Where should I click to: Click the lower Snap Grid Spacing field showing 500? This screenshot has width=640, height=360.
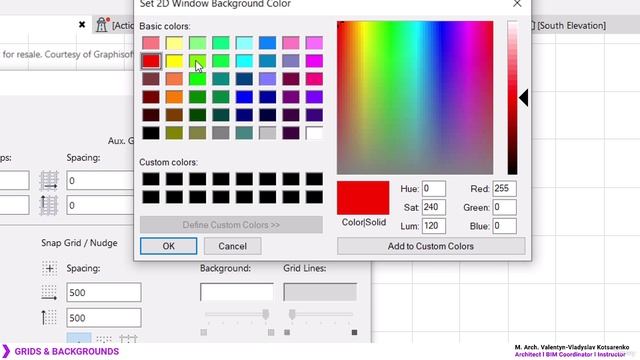point(104,318)
